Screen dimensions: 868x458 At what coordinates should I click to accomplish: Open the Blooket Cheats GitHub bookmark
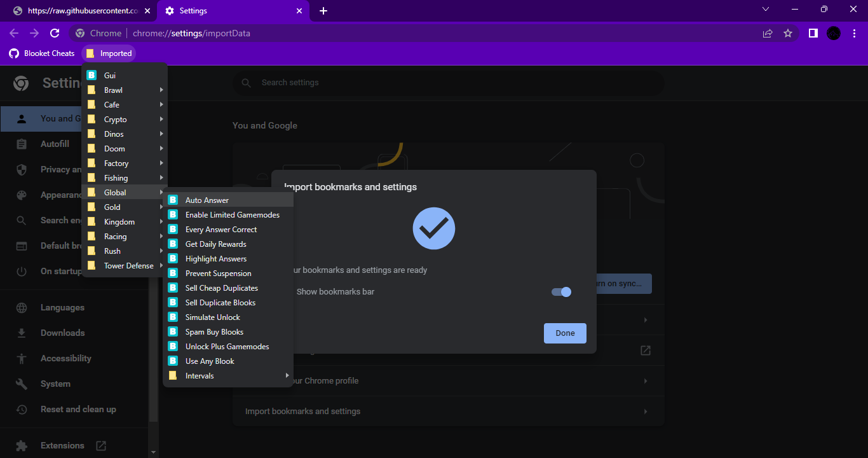point(42,53)
